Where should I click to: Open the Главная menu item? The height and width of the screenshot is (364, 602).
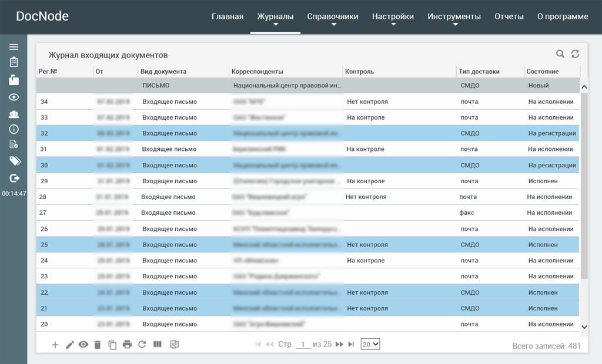[x=228, y=16]
